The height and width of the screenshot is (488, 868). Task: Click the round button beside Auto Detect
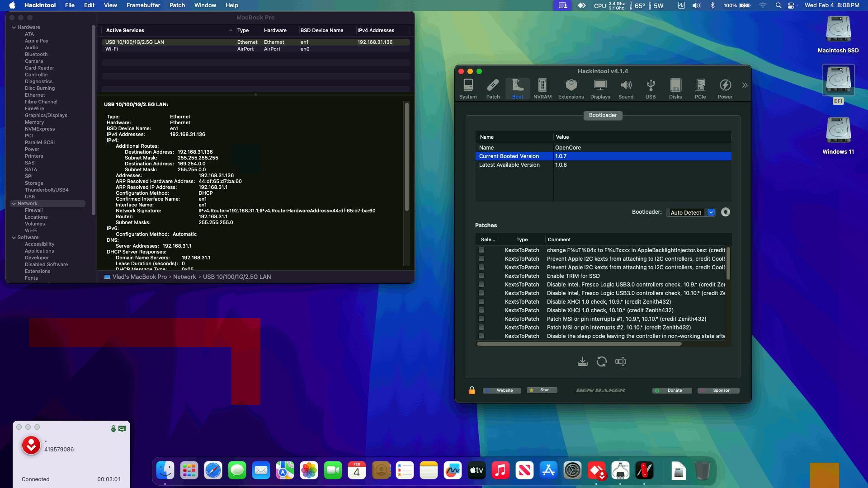(726, 212)
